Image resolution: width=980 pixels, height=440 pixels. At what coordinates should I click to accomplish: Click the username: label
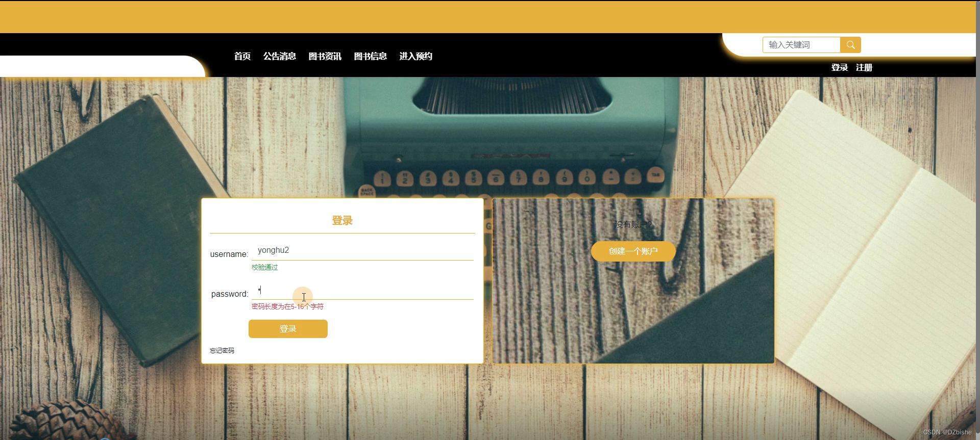pyautogui.click(x=229, y=254)
